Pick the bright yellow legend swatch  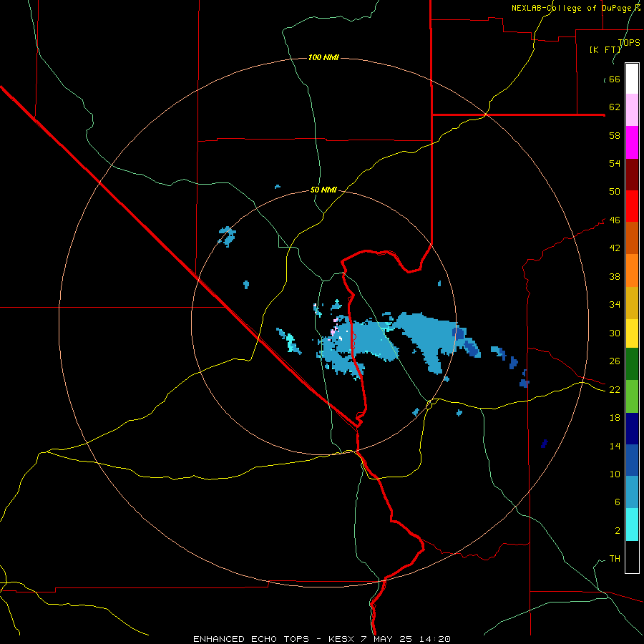tap(632, 333)
